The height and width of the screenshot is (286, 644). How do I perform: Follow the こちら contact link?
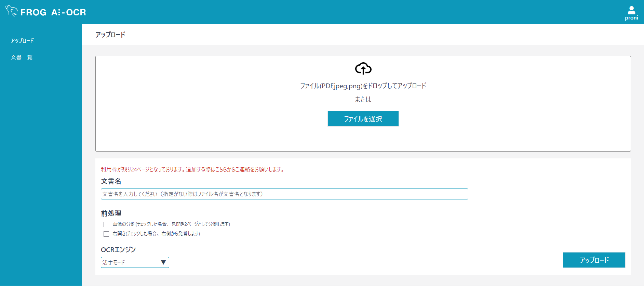[221, 169]
